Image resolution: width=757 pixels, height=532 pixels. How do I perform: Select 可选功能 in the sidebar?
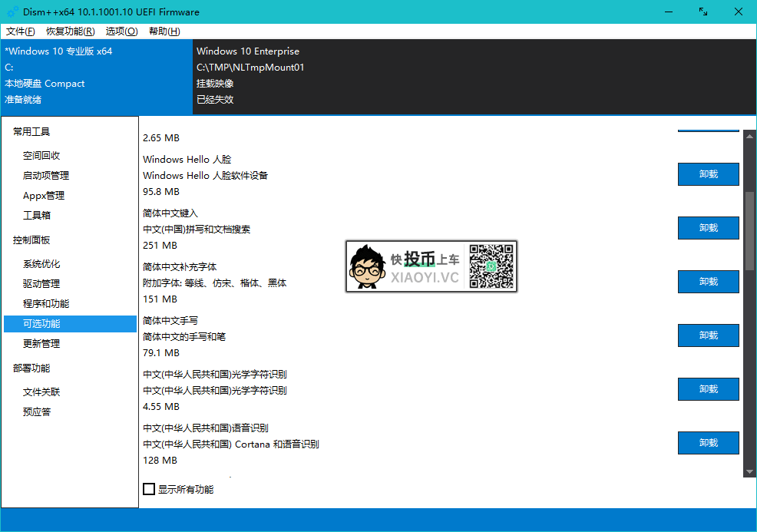click(70, 324)
